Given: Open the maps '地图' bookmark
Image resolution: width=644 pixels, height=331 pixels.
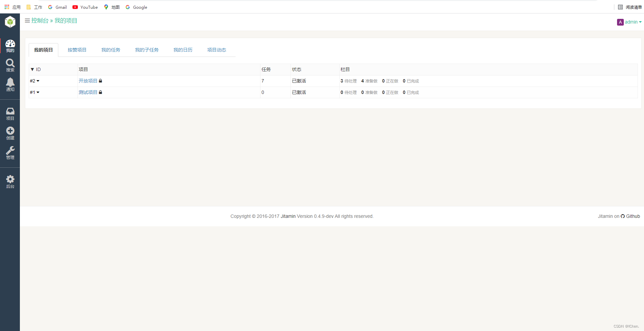Looking at the screenshot, I should [x=112, y=7].
